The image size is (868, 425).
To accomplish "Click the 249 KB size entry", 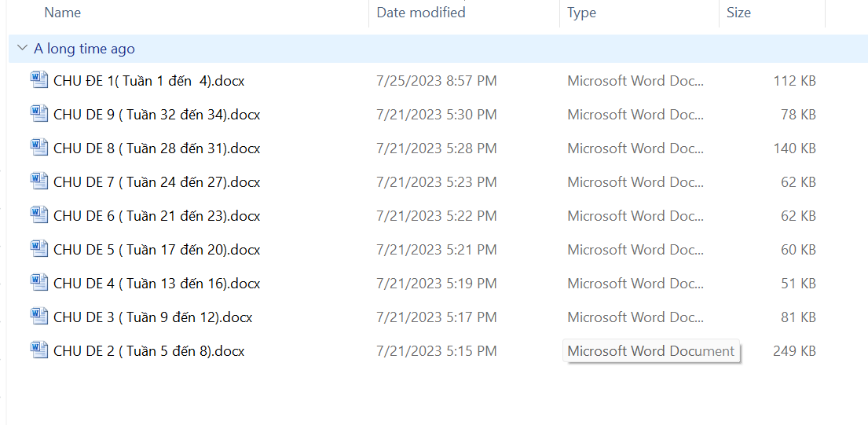I will (x=794, y=351).
